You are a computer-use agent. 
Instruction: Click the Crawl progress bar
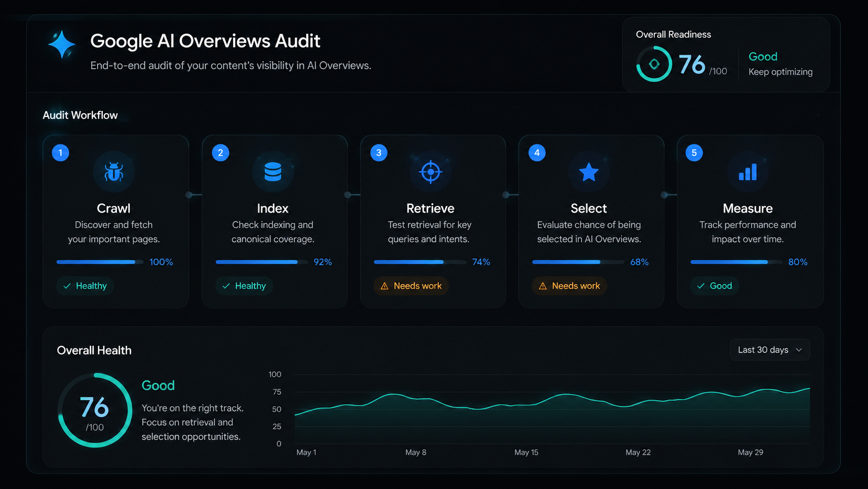click(x=100, y=262)
